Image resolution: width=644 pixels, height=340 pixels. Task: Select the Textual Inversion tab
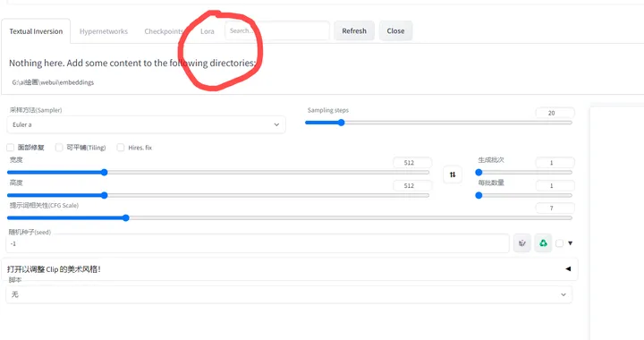click(x=36, y=31)
